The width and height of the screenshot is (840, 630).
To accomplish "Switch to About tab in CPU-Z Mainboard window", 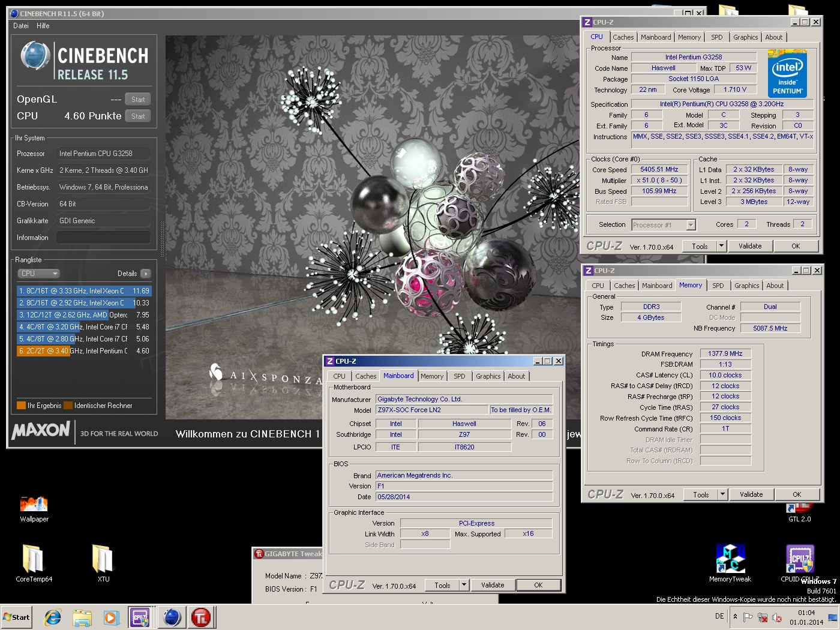I will 516,376.
